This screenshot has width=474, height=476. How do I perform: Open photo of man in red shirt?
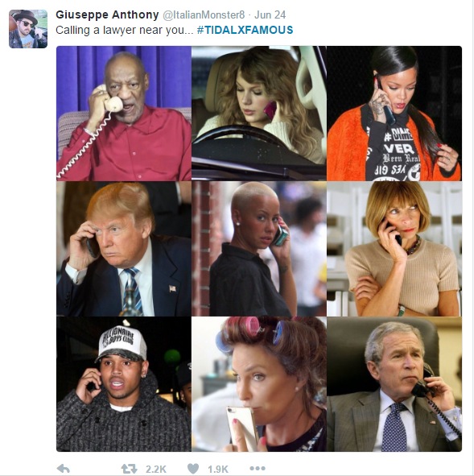pos(124,114)
